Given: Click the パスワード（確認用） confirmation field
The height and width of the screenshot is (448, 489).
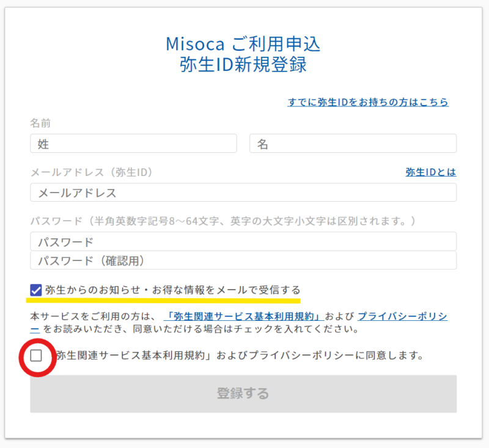Looking at the screenshot, I should (x=243, y=260).
